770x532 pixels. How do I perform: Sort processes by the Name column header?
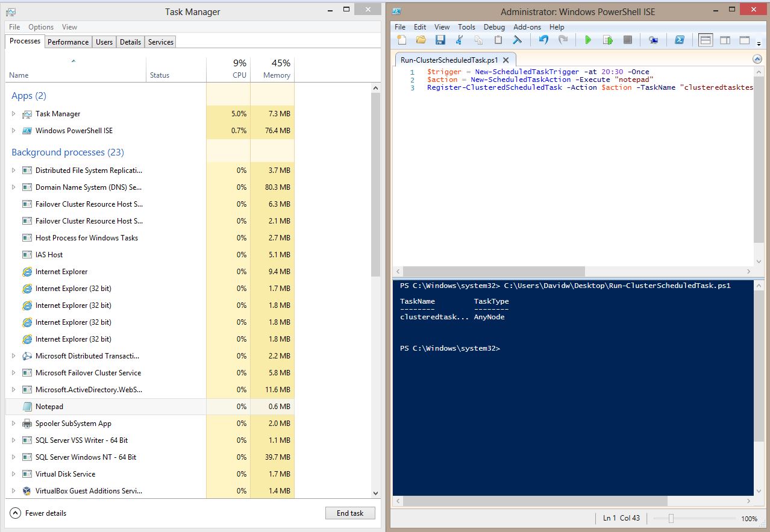[75, 69]
